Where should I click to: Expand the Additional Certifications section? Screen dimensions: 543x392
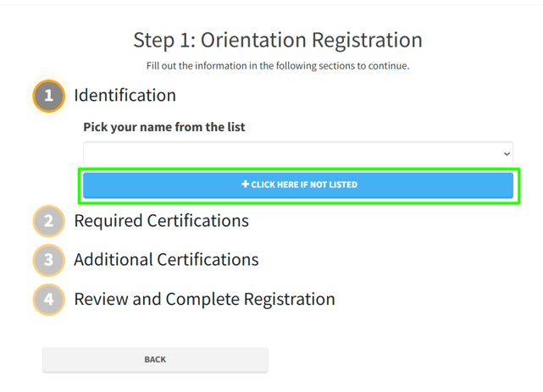[166, 260]
